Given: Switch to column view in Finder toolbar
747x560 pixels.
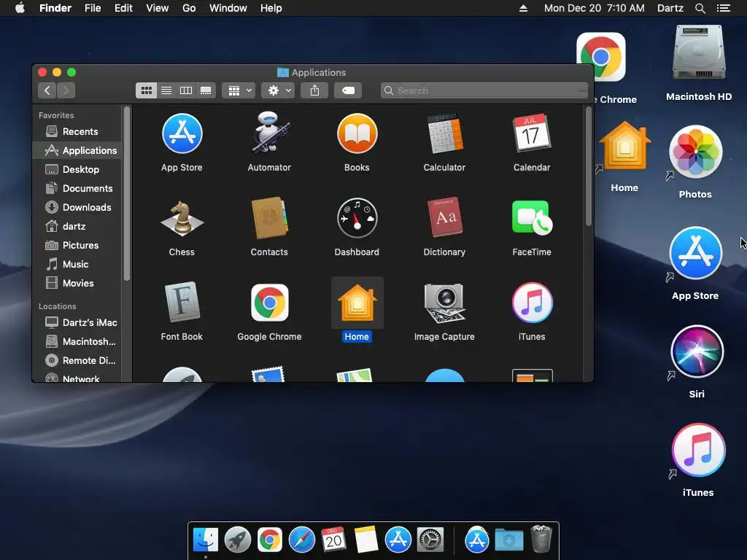Looking at the screenshot, I should click(186, 90).
